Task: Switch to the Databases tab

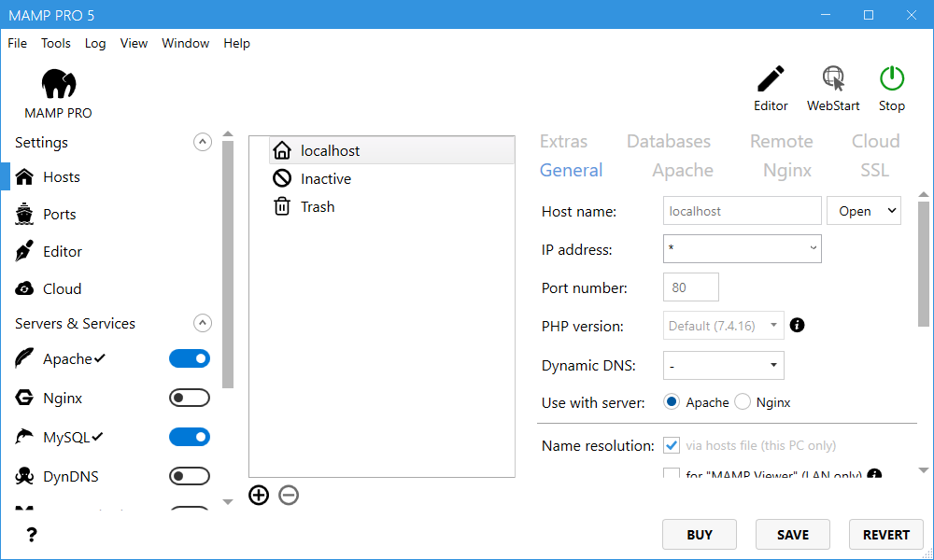Action: [668, 142]
